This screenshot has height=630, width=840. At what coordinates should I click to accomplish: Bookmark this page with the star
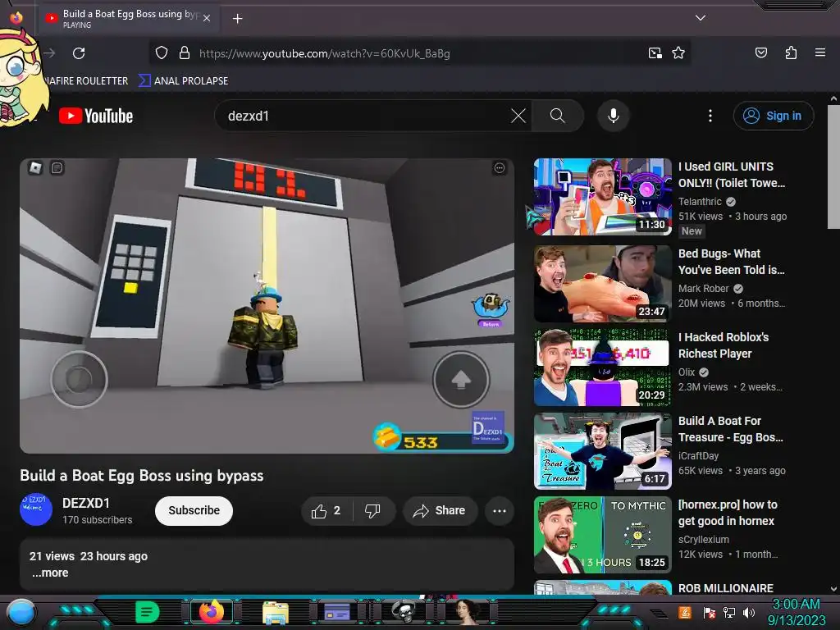[678, 53]
